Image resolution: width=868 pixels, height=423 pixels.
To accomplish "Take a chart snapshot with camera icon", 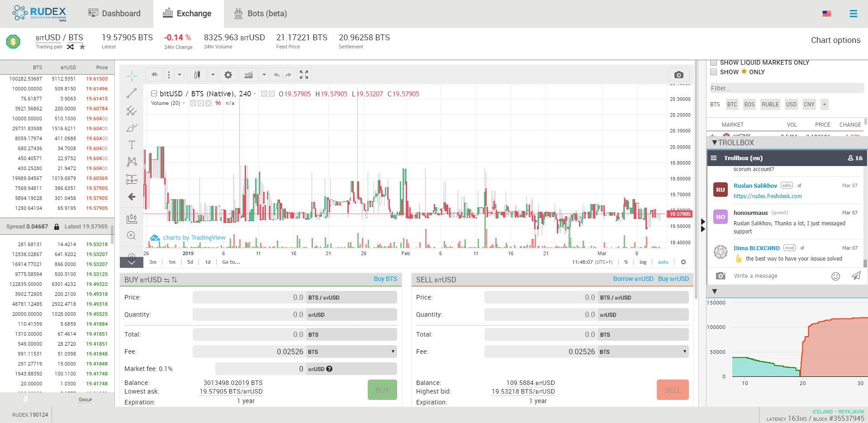I will [x=678, y=75].
